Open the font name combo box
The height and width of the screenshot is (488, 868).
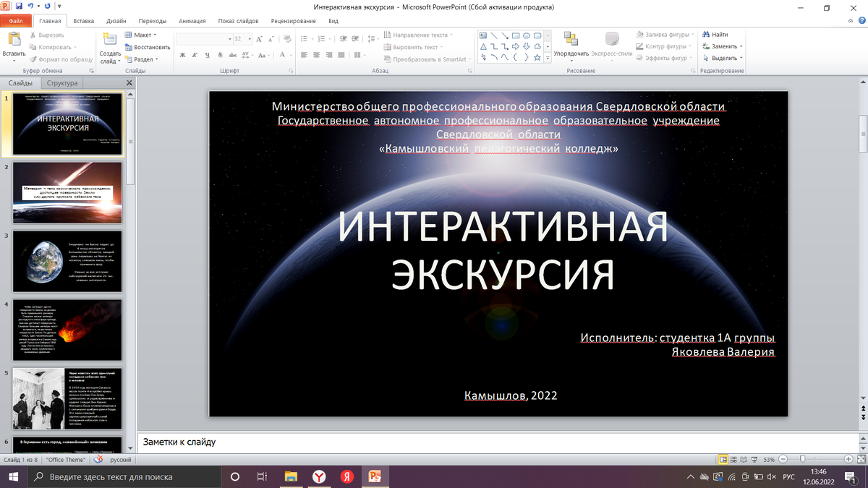[204, 39]
